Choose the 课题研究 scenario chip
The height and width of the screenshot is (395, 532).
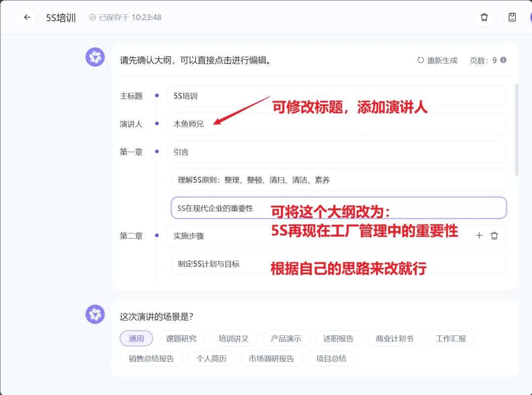[181, 338]
